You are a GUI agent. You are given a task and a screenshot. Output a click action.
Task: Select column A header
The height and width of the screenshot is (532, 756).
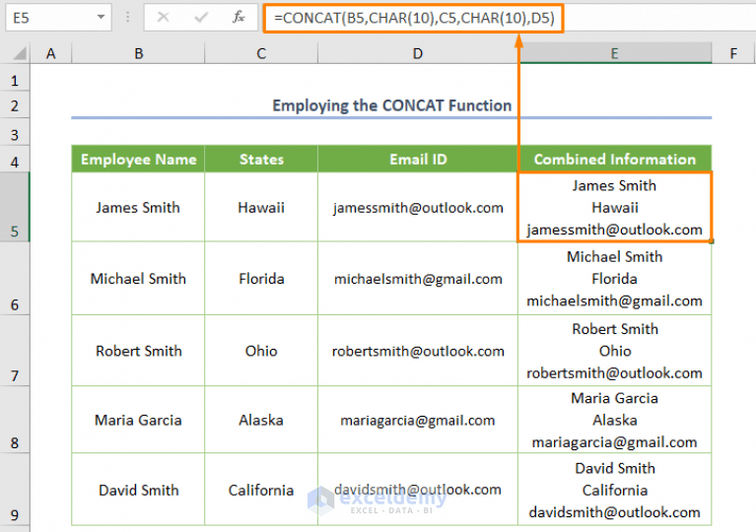pos(50,53)
